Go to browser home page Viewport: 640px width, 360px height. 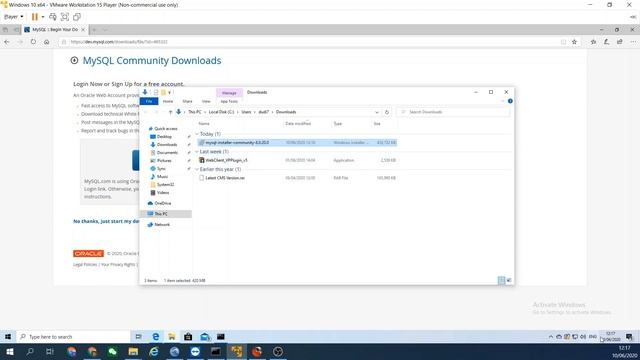pyautogui.click(x=47, y=42)
